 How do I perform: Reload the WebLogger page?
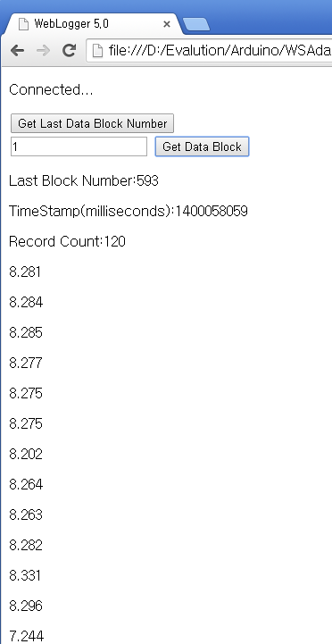pyautogui.click(x=69, y=50)
